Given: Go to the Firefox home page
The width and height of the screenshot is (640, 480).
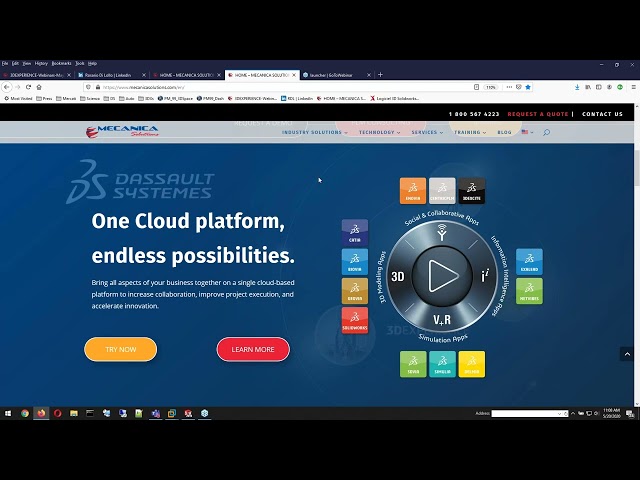Looking at the screenshot, I should pos(39,87).
